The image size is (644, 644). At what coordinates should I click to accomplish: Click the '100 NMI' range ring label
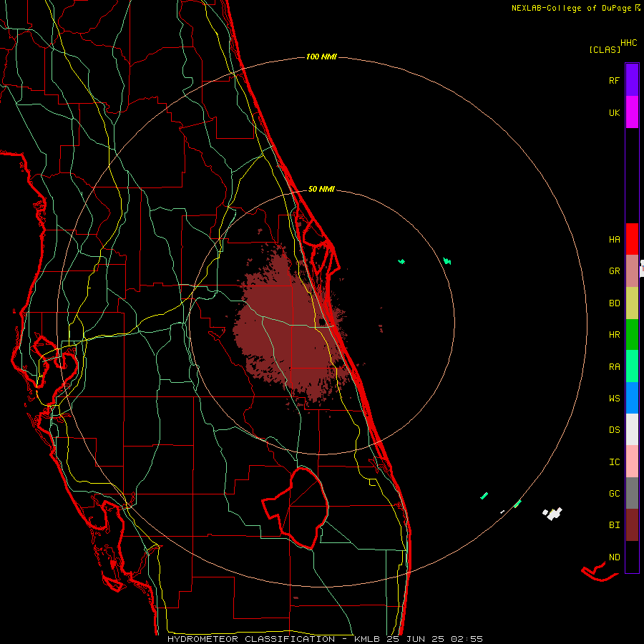tap(321, 57)
